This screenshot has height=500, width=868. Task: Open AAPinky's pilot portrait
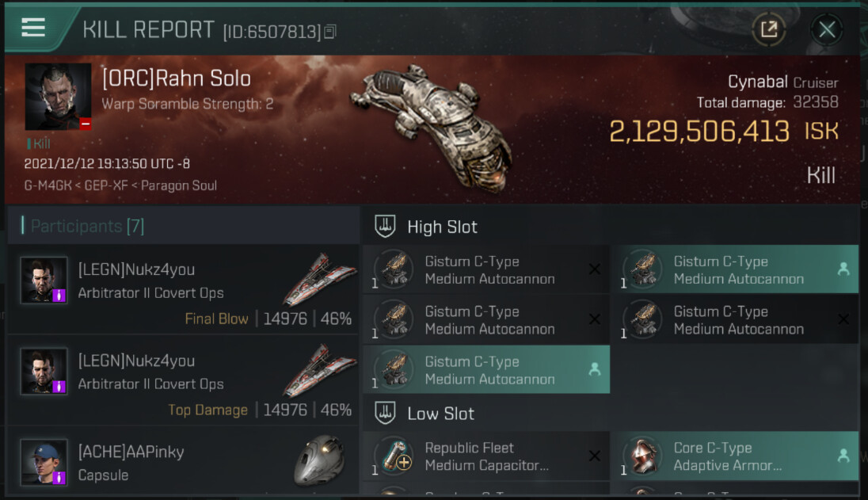coord(44,462)
